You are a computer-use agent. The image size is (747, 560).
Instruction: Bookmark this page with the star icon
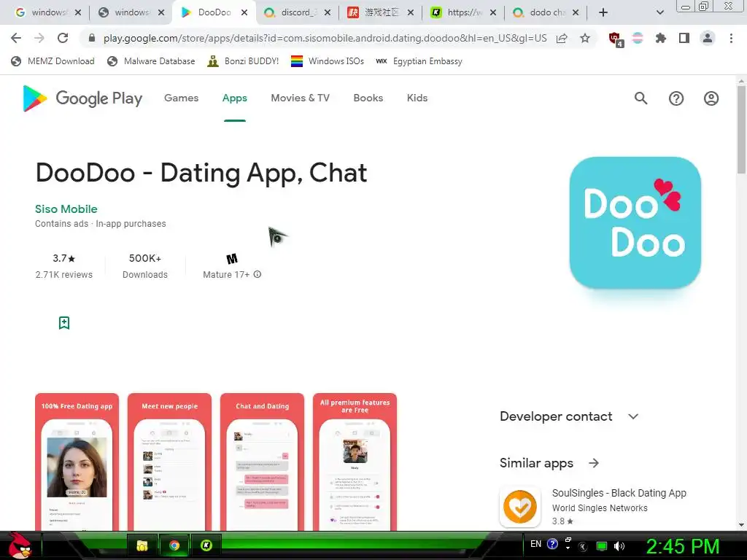[x=585, y=38]
